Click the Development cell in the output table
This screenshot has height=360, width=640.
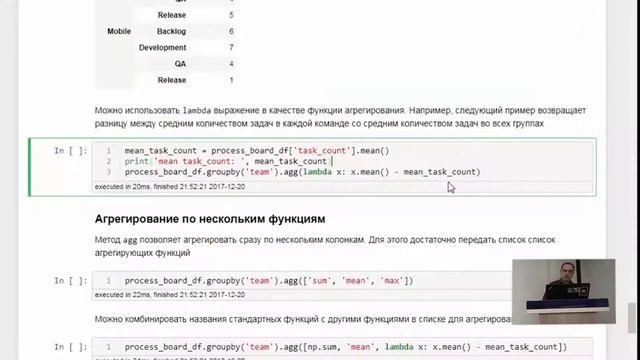click(x=162, y=48)
